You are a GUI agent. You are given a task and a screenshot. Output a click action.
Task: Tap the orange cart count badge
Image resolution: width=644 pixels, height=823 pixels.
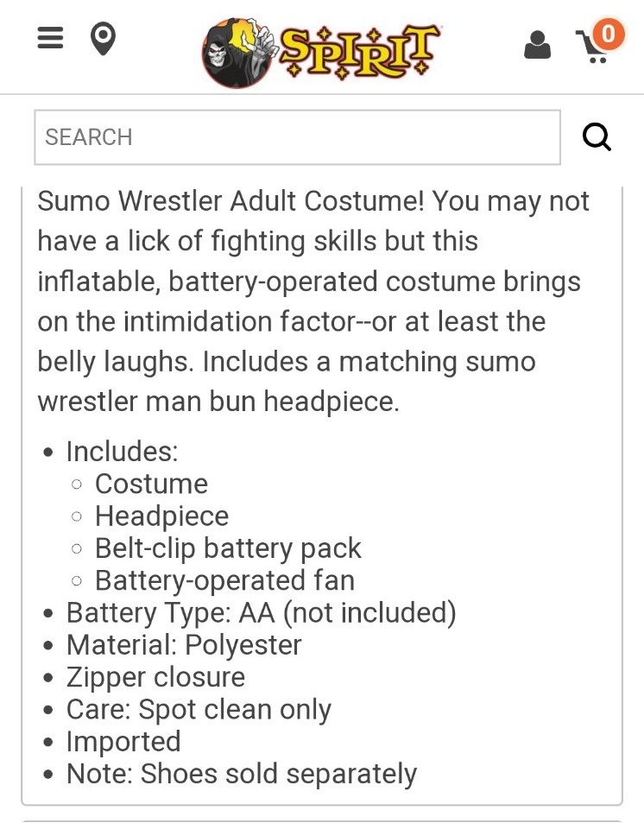tap(608, 35)
